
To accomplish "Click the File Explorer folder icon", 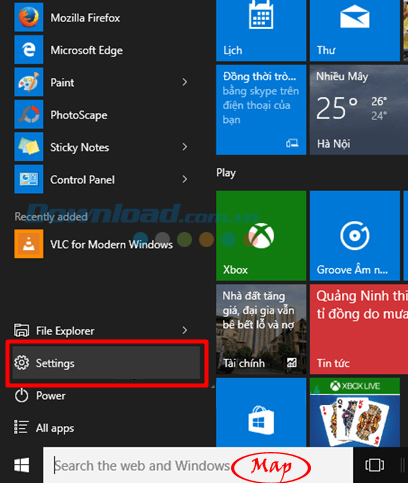I will click(x=22, y=330).
